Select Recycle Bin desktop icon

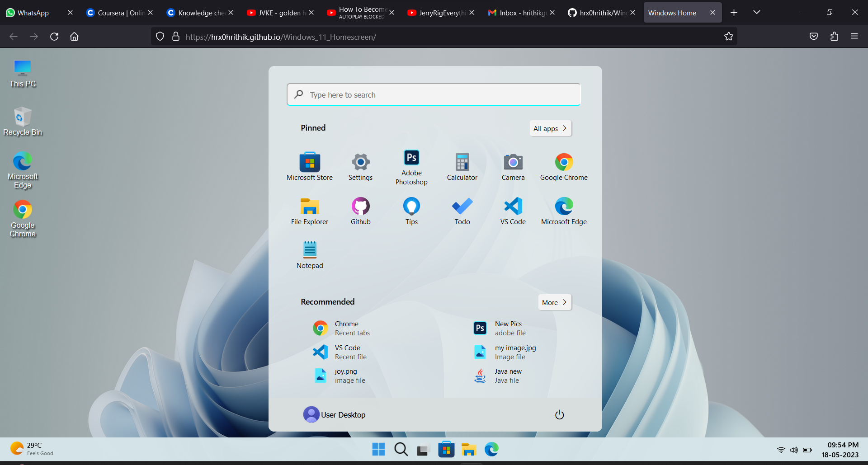pyautogui.click(x=23, y=122)
